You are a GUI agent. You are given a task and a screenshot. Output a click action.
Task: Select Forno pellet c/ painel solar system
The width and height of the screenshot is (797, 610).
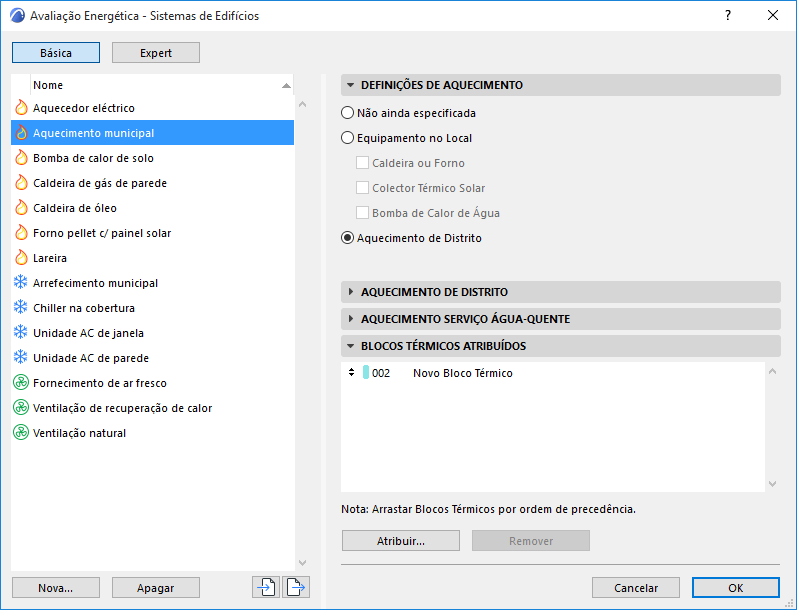tap(152, 232)
